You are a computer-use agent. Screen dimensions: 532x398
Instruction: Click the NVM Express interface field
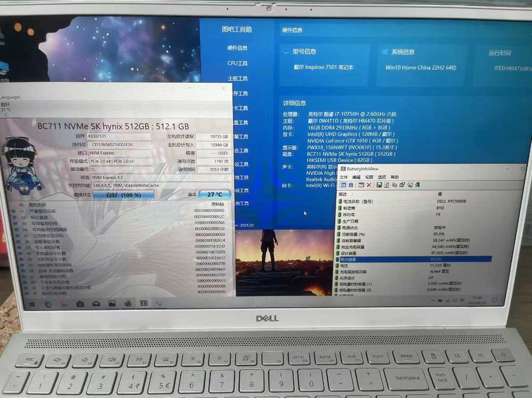[x=120, y=153]
